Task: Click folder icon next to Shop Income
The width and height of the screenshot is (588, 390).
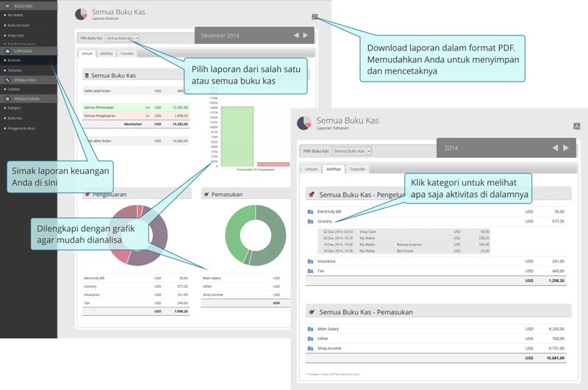Action: point(310,348)
